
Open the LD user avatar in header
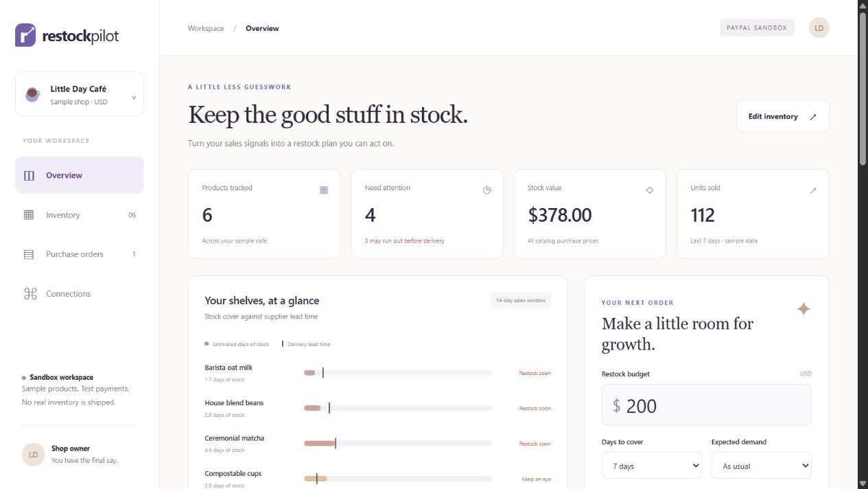click(819, 28)
